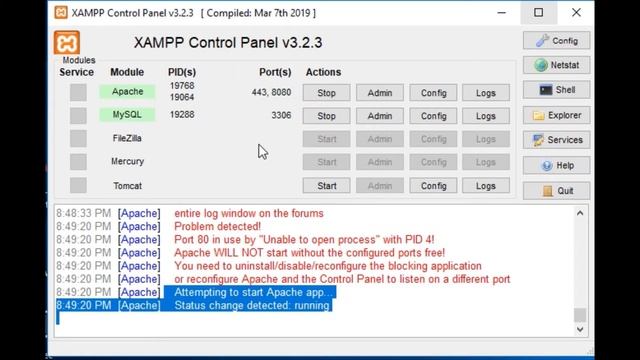View Tomcat Logs
The image size is (640, 360).
coord(486,186)
